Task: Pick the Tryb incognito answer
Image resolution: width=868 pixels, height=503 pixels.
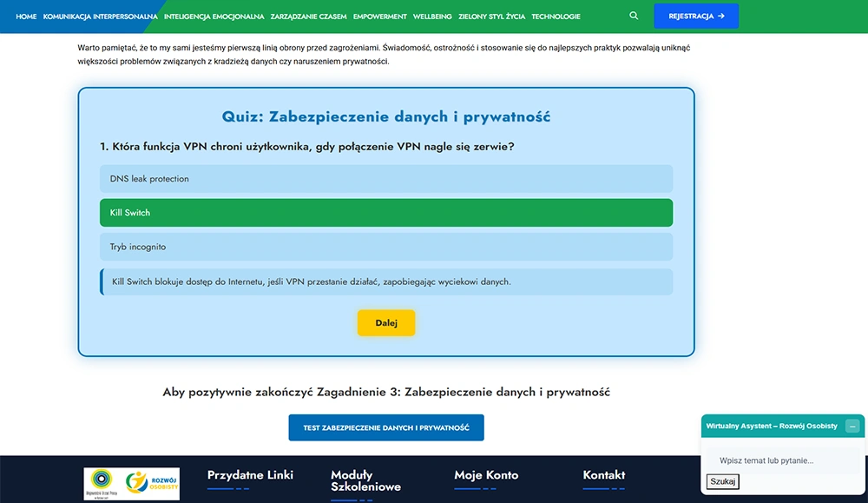Action: point(386,247)
